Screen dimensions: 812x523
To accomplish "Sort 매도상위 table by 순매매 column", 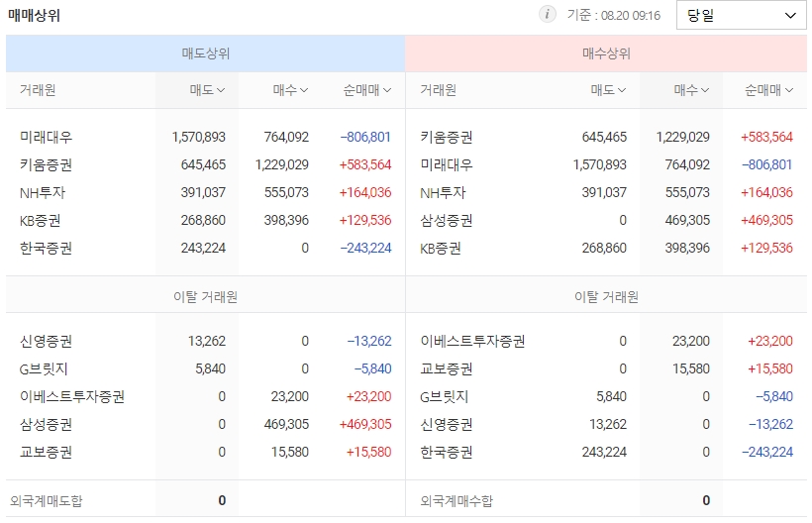I will 366,90.
